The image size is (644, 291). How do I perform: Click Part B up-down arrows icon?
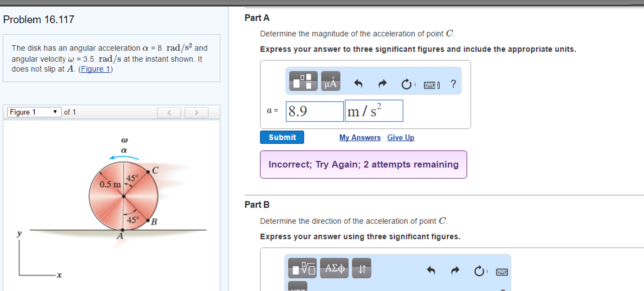[362, 268]
